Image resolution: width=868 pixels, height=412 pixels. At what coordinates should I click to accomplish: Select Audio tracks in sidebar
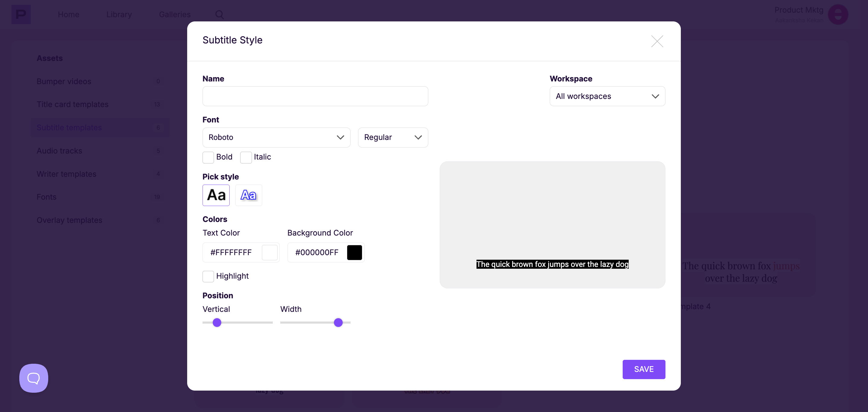coord(100,151)
